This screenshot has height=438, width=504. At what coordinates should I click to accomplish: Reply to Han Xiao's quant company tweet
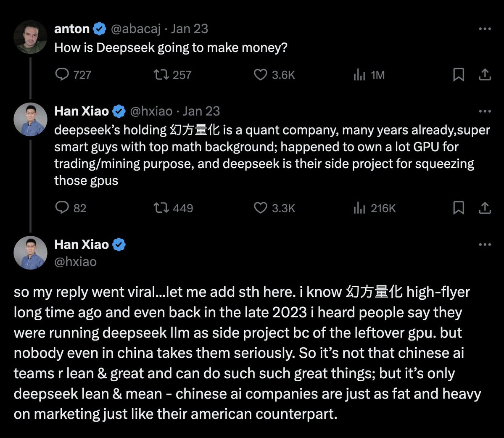click(62, 208)
